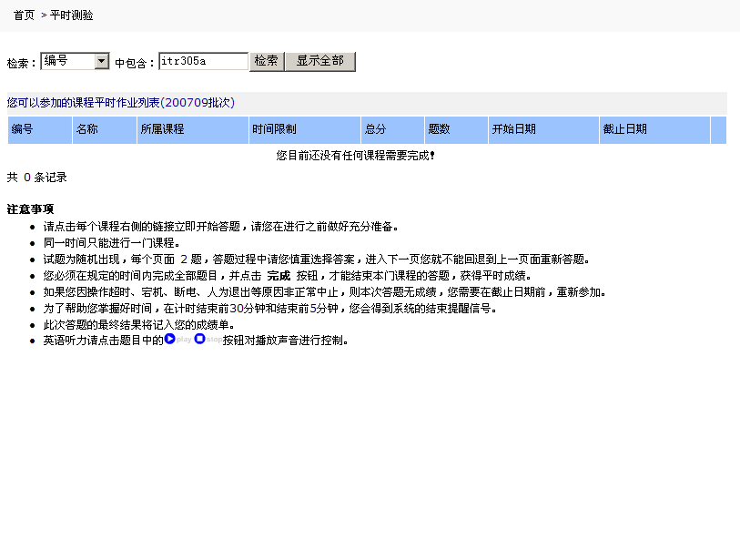Click the 共 0 条记录 record count

pyautogui.click(x=37, y=178)
